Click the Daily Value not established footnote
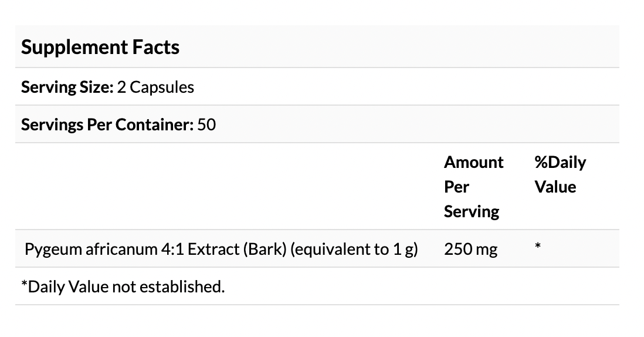 click(123, 287)
